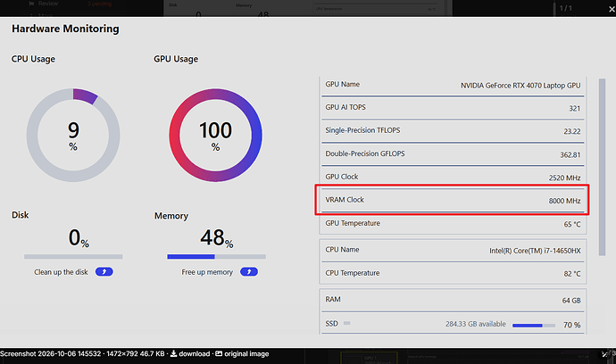Click Intel(R) Core(TM) i7-14650HX value
Screen dimensions: 616x364
(535, 251)
